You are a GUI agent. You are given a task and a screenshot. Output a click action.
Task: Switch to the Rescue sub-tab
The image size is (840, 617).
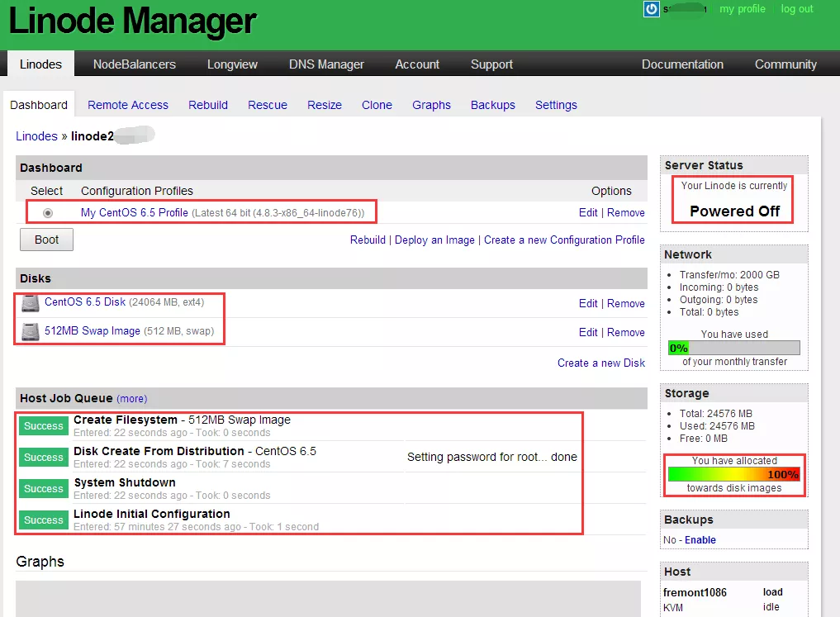(268, 105)
